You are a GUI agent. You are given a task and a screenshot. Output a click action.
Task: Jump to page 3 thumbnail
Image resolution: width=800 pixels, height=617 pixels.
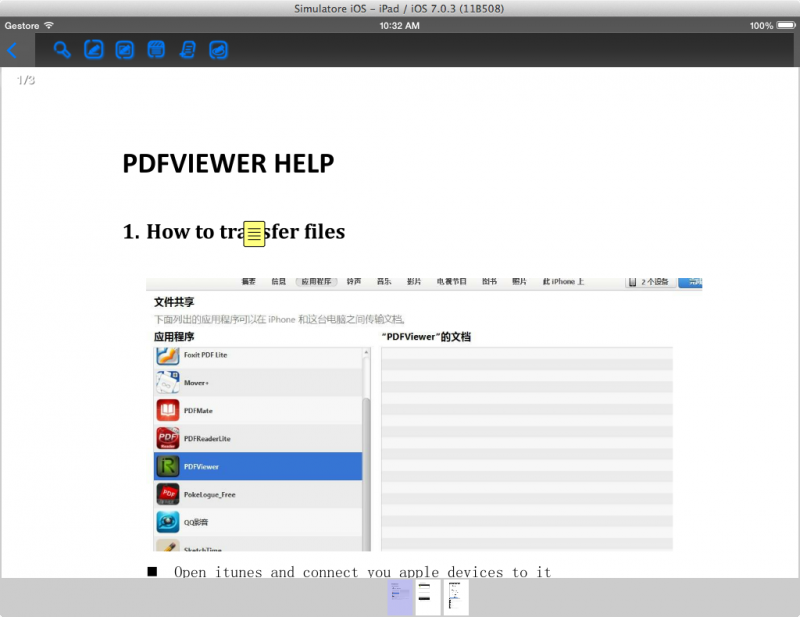coord(456,597)
